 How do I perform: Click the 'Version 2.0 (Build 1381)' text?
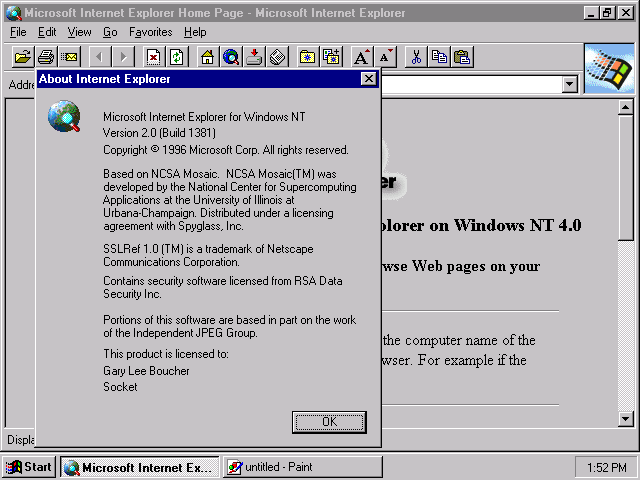coord(159,133)
